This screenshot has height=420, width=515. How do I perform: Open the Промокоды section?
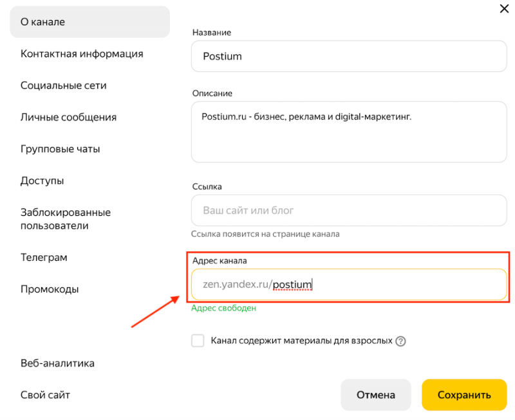pos(50,289)
